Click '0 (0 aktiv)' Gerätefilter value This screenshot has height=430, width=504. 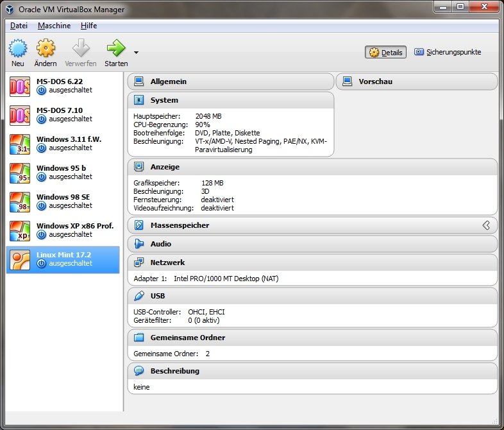[204, 320]
